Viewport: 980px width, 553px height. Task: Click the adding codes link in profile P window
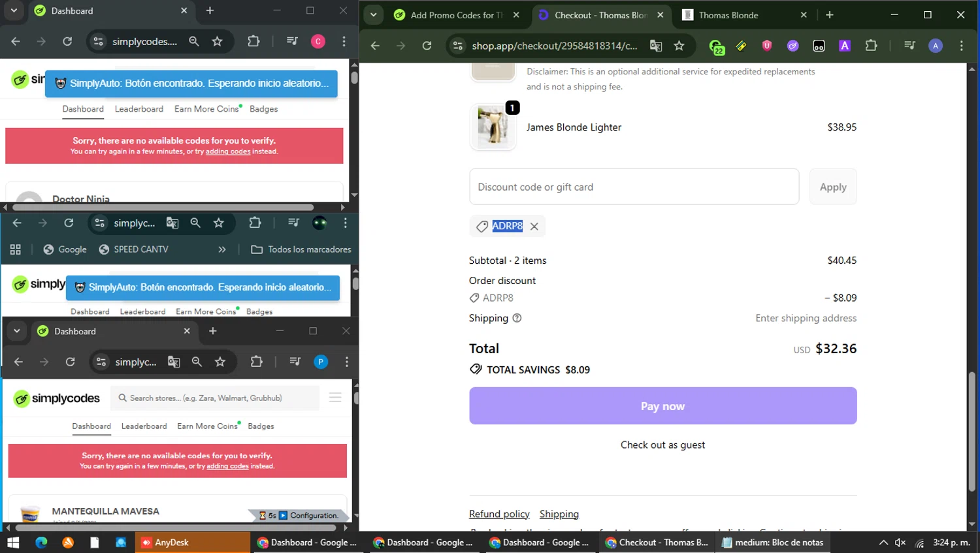pos(227,466)
